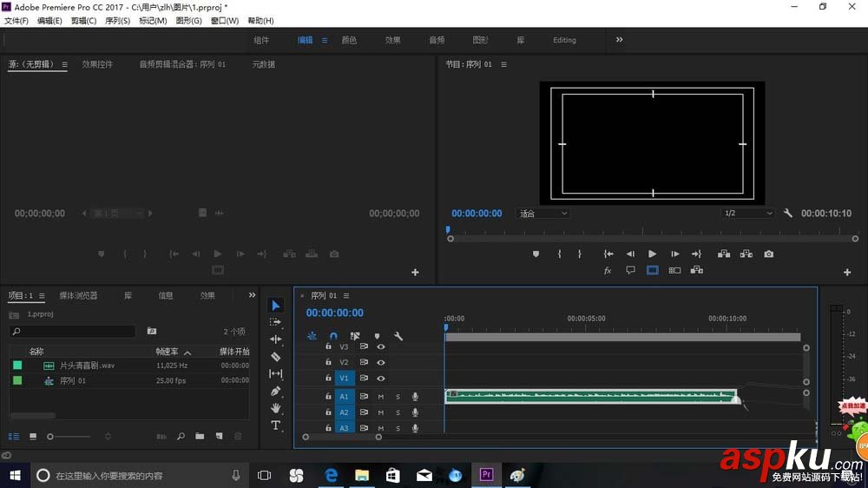The height and width of the screenshot is (488, 868).
Task: Enable voice-over record on track A1
Action: 415,397
